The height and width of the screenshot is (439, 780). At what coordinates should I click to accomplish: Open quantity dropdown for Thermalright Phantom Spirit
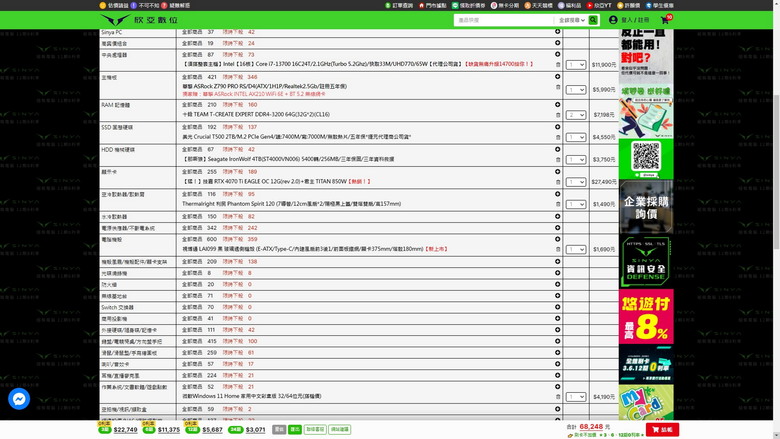click(576, 204)
